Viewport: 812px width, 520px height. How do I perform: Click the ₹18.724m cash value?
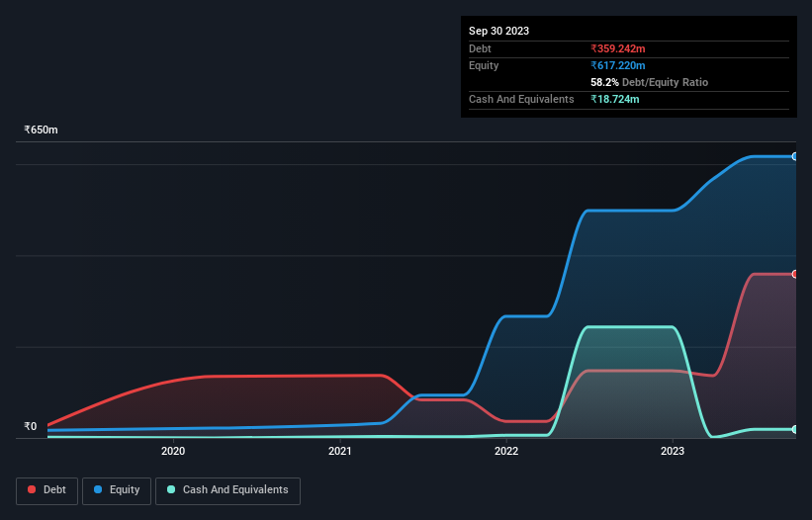coord(615,99)
